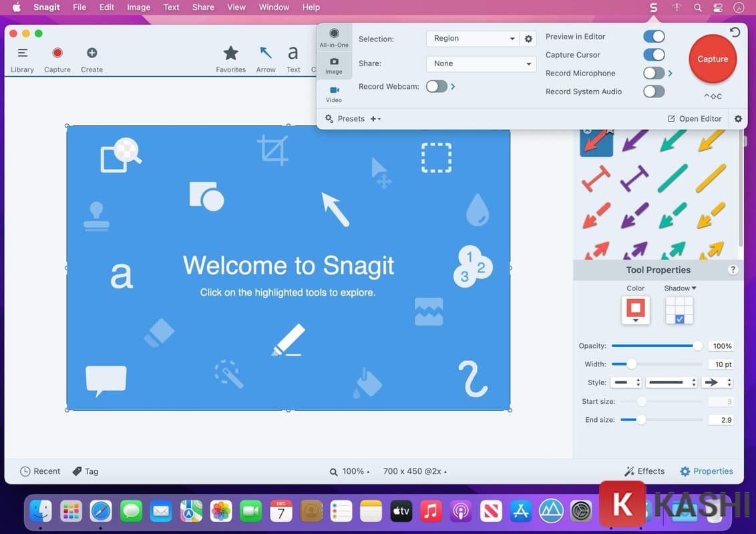Viewport: 756px width, 534px height.
Task: Enable the Record System Audio switch
Action: click(654, 91)
